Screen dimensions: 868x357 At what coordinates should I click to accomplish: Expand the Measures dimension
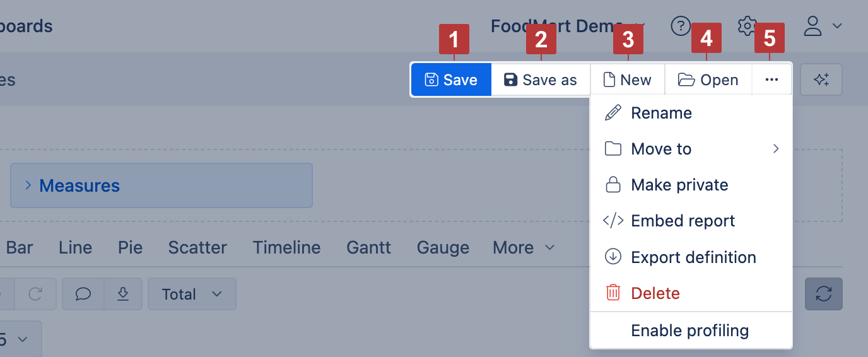[x=79, y=185]
